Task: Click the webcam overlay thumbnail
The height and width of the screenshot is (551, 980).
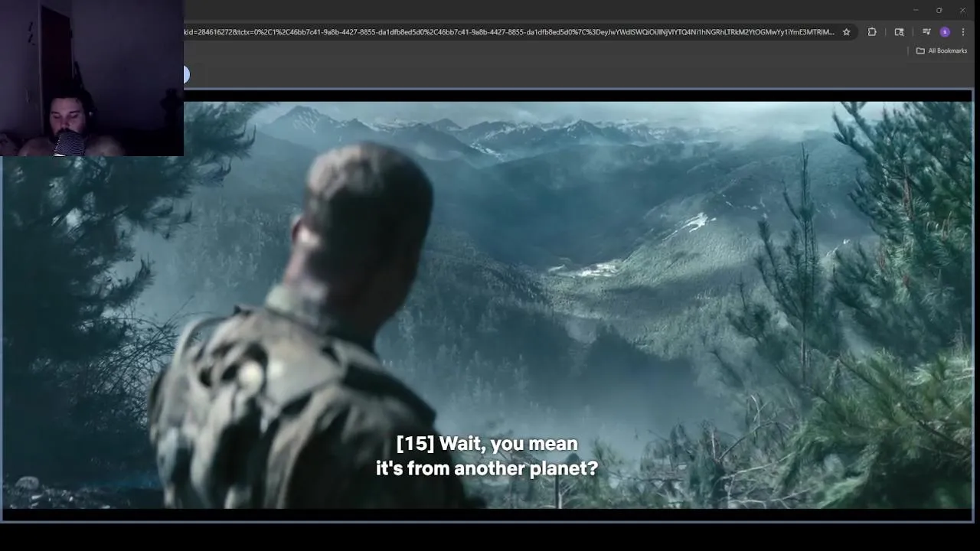Action: (92, 78)
